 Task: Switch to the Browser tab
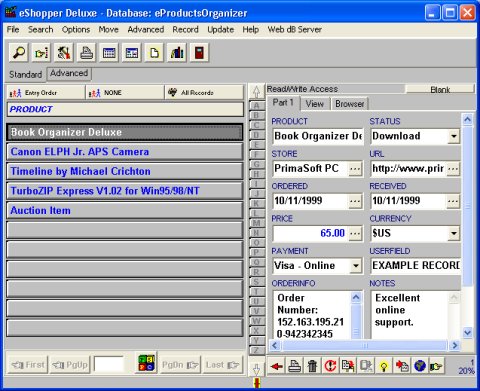tap(349, 104)
